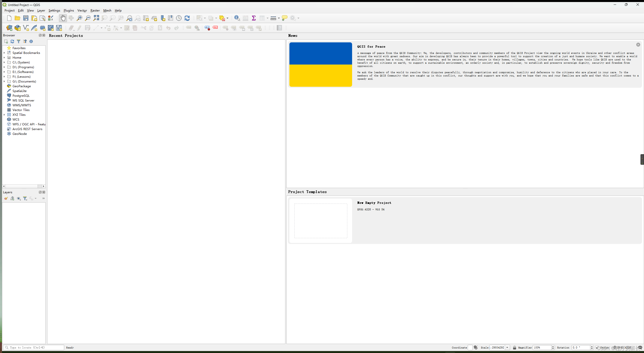Select PostgreSQL in the Browser tree
Screen dimensions: 644x353
[21, 96]
